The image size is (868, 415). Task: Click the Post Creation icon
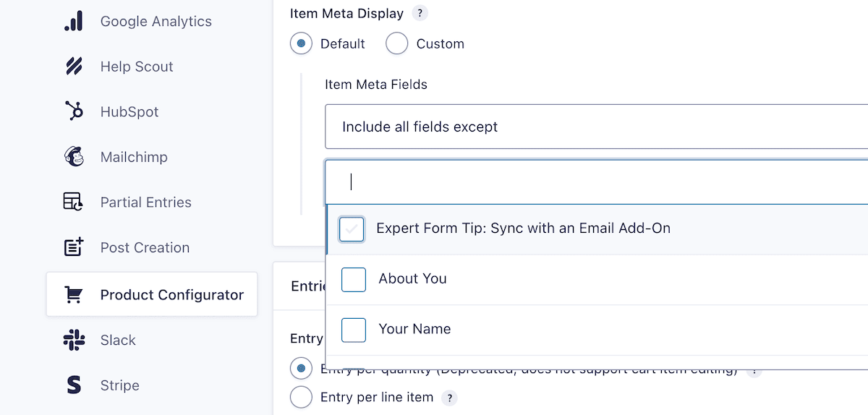73,247
